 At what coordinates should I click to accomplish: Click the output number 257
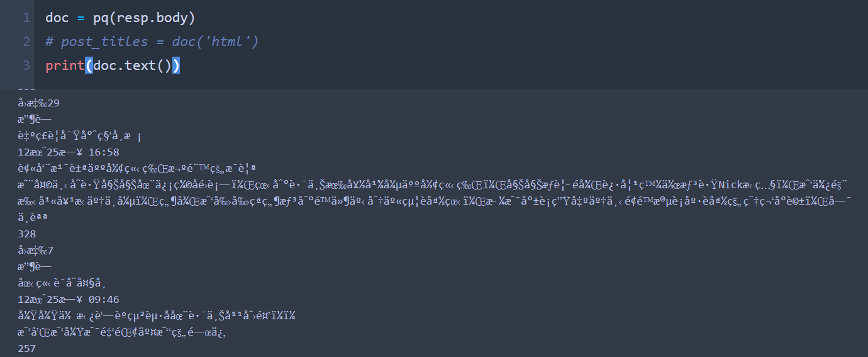pos(27,348)
